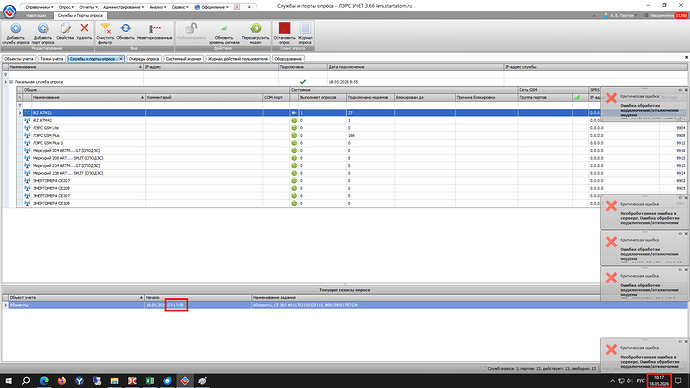Sort the ports grid by Комментарий column
The width and height of the screenshot is (690, 388).
click(x=204, y=97)
